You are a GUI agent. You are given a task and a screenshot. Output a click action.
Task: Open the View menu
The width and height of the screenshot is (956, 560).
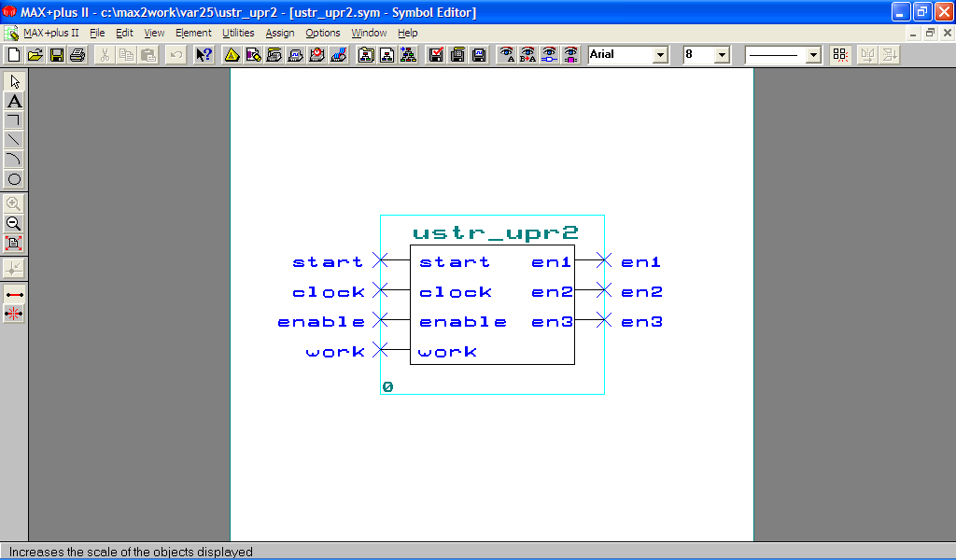(154, 33)
